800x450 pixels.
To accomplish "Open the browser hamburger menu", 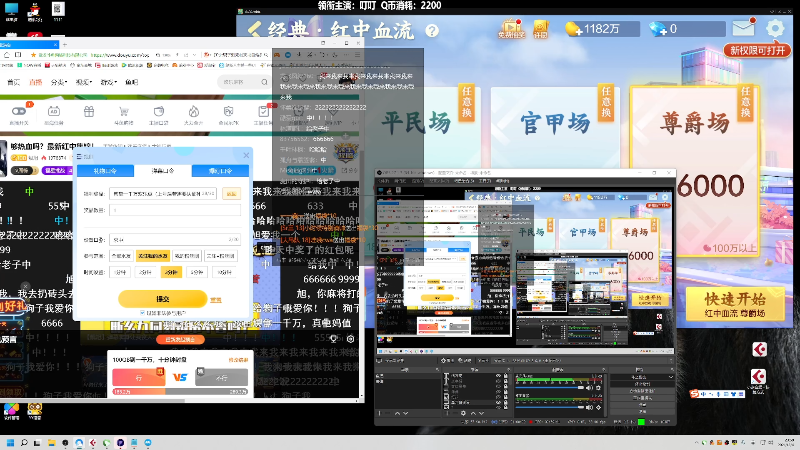I will pyautogui.click(x=357, y=55).
